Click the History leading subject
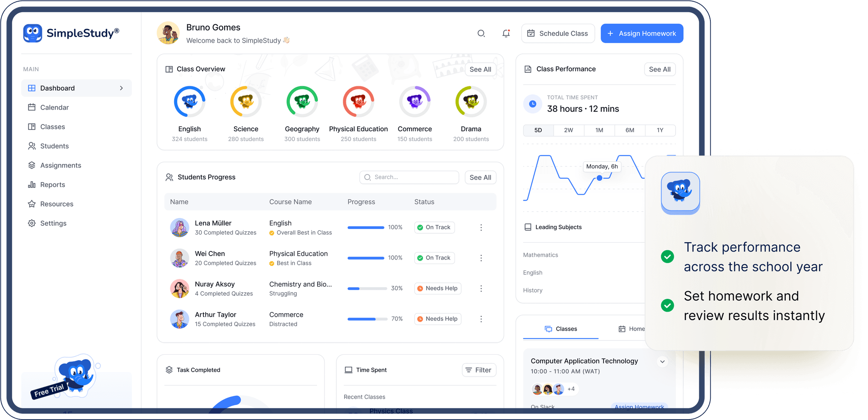The width and height of the screenshot is (868, 420). (x=533, y=291)
